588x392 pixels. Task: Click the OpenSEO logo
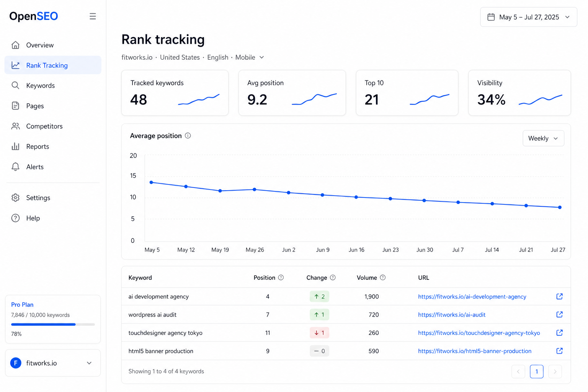(34, 16)
